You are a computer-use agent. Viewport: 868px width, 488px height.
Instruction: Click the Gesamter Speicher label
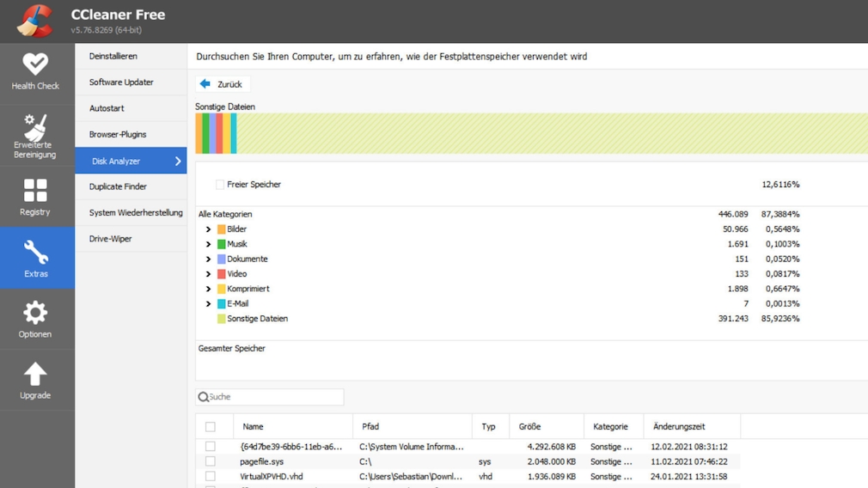coord(231,349)
